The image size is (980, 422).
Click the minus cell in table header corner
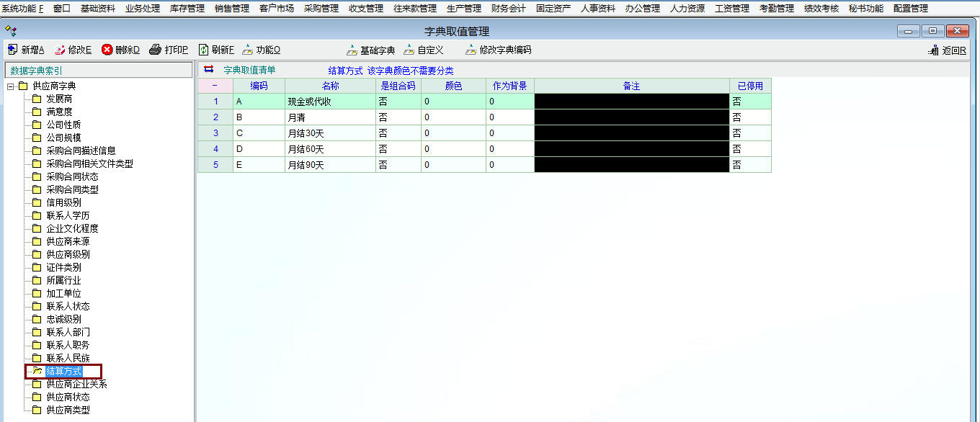click(x=215, y=86)
